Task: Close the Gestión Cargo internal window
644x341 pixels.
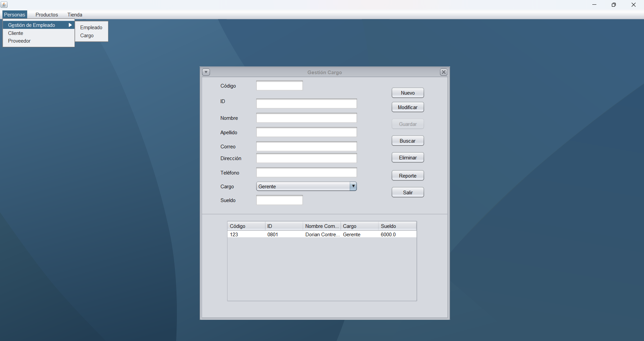Action: point(444,72)
